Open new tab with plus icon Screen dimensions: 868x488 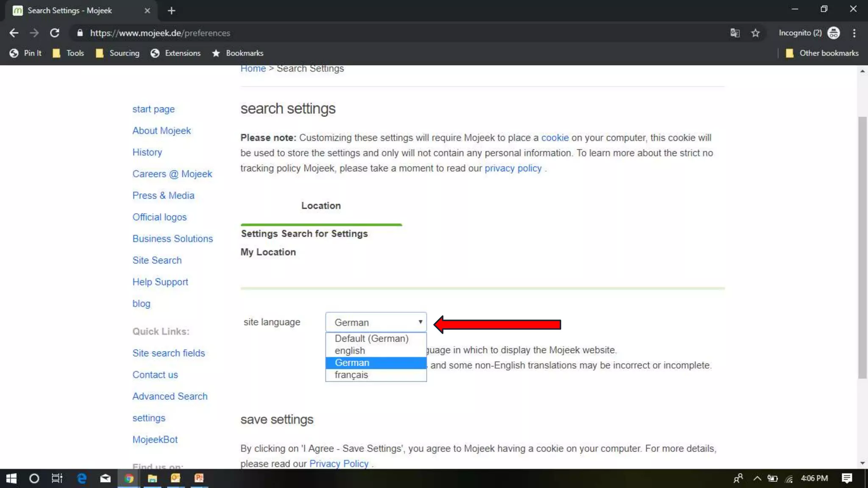coord(171,11)
